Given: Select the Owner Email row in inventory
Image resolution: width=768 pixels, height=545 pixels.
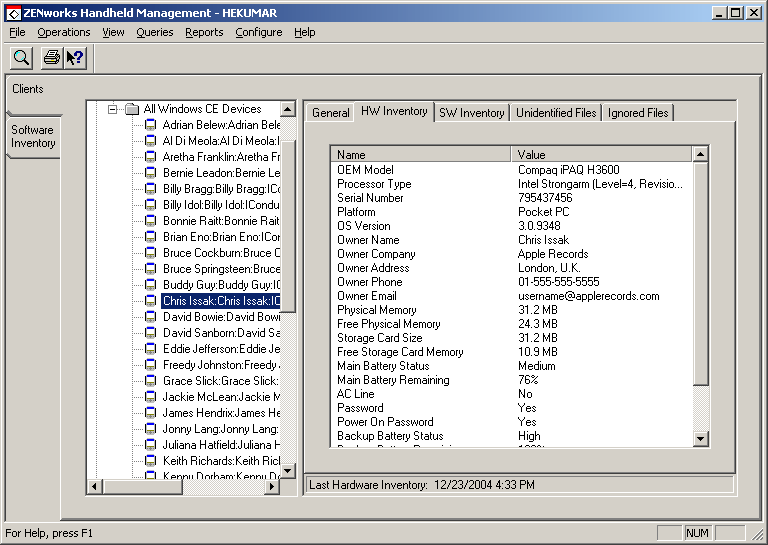Looking at the screenshot, I should tap(367, 296).
